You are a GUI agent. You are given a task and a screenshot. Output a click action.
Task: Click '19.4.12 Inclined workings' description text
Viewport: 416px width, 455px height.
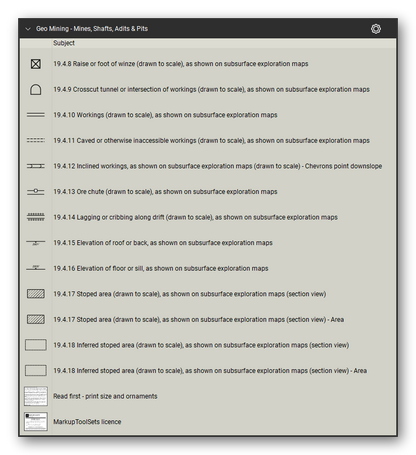[x=218, y=166]
